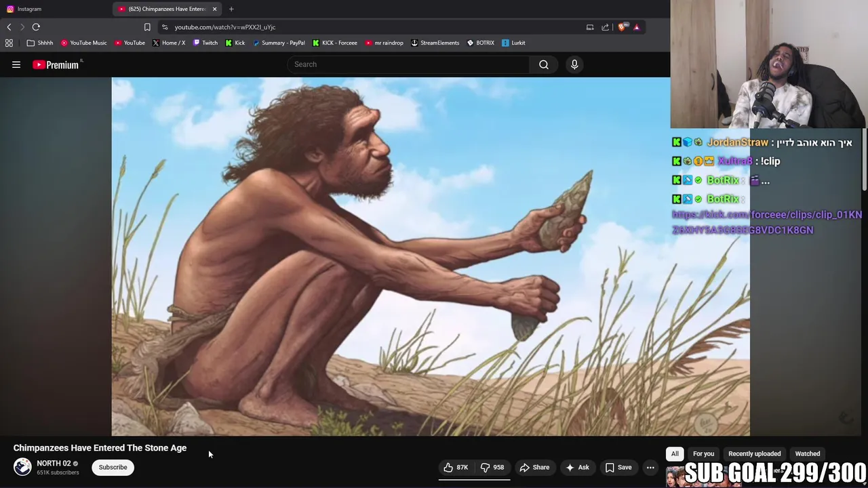Expand the Shhhh bookmarks folder
Viewport: 868px width, 488px height.
click(x=40, y=43)
